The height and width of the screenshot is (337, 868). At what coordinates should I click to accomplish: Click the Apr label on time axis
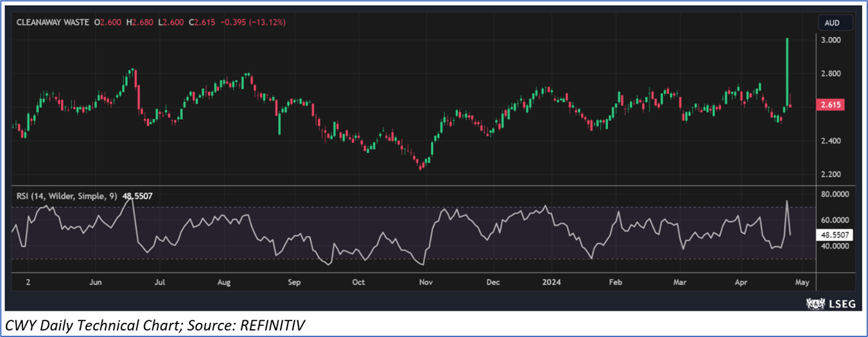click(742, 282)
